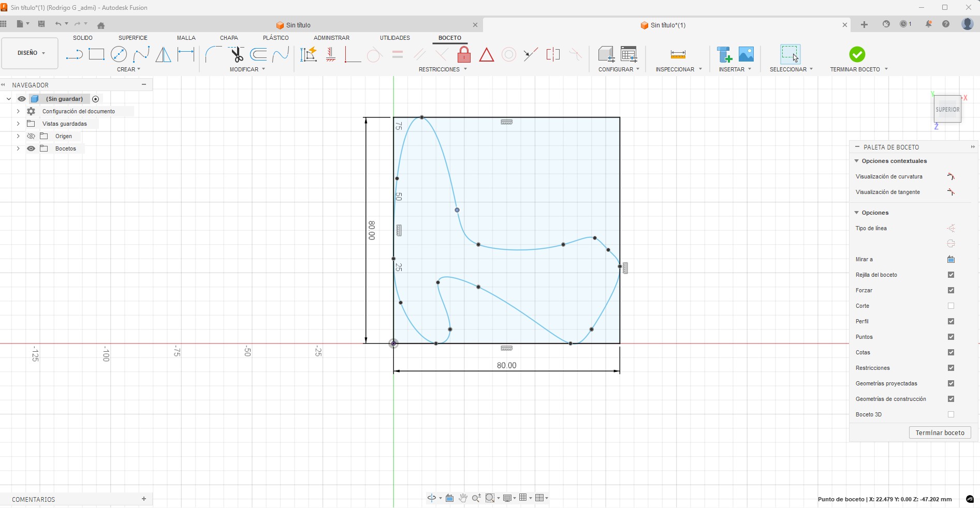Apply the Symmetry constraint

pyautogui.click(x=553, y=54)
